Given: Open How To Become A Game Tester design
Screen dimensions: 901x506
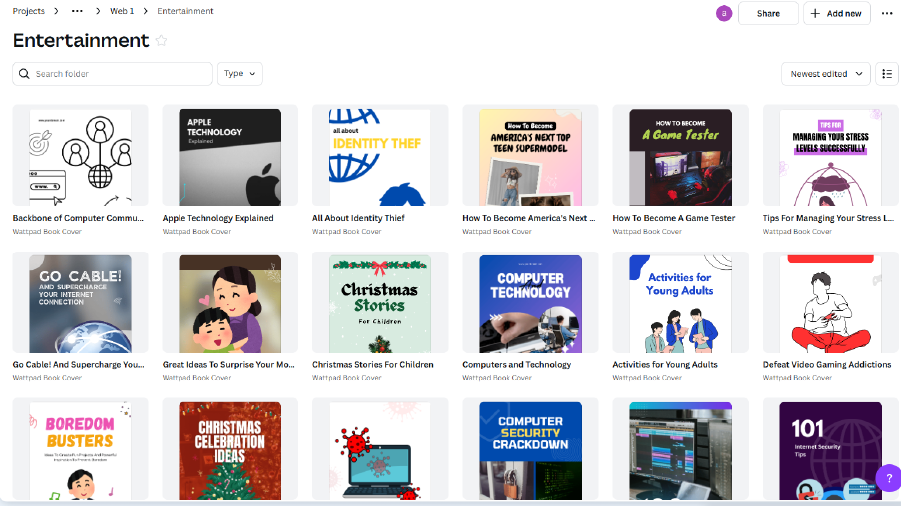Looking at the screenshot, I should coord(680,157).
